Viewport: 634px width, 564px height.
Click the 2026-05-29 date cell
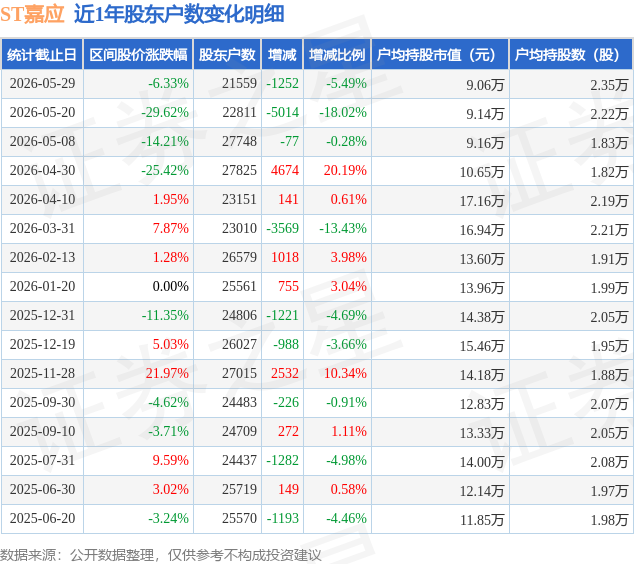click(42, 83)
